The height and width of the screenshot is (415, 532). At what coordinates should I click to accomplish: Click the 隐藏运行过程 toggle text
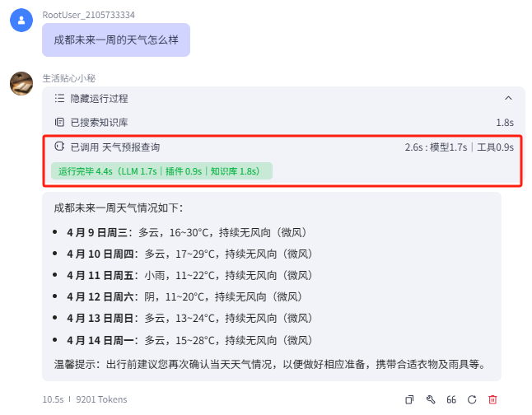(x=99, y=98)
